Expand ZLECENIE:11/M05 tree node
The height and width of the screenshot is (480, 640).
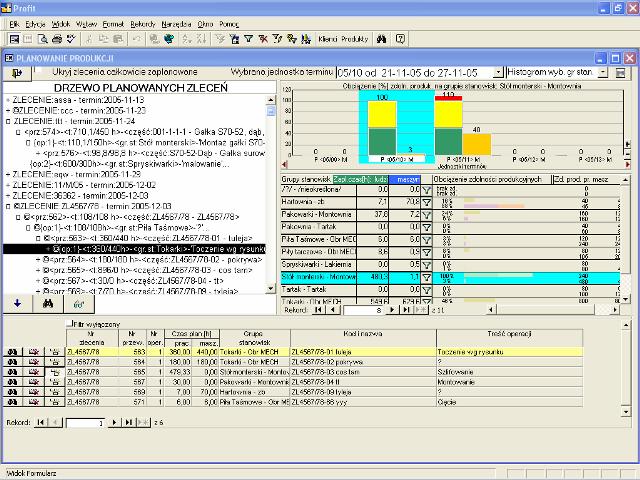pos(8,185)
